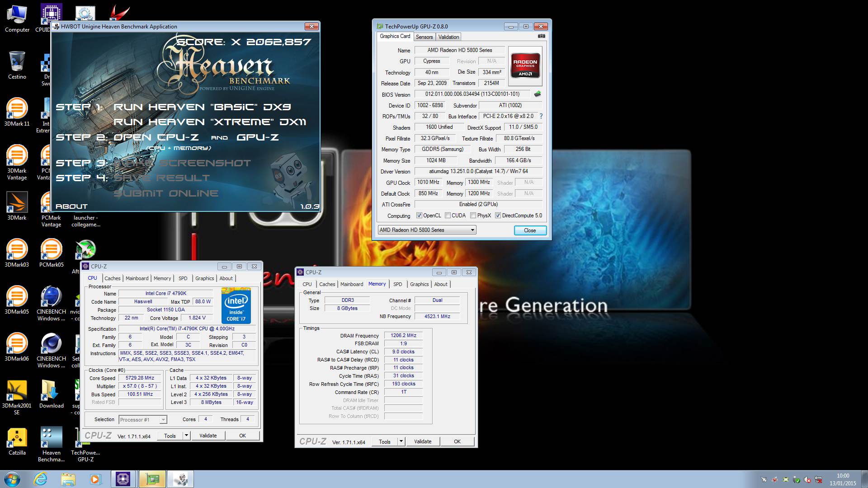Select the Core Speed 5729.28 MHz value
The height and width of the screenshot is (488, 868).
pos(140,378)
